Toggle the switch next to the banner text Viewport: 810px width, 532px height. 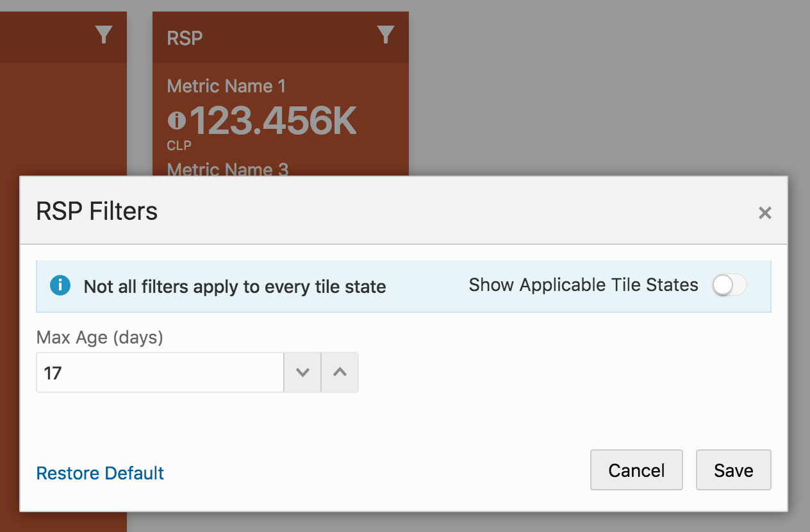[729, 285]
